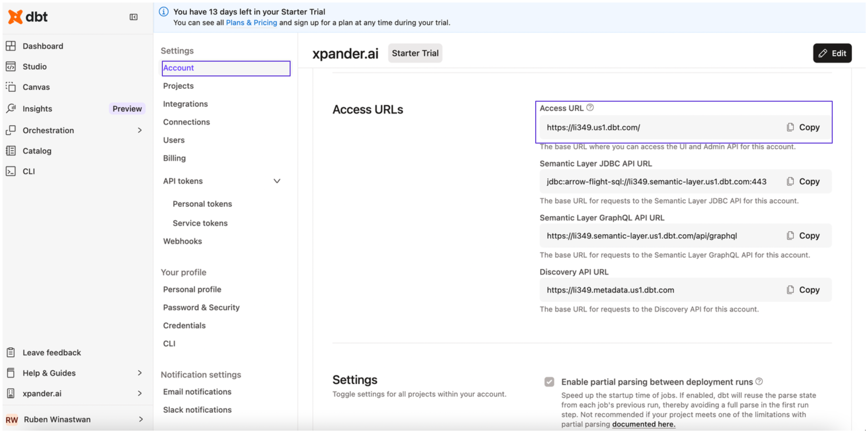Open the Dashboard icon in the sidebar
Screen dimensions: 868x433
11,46
